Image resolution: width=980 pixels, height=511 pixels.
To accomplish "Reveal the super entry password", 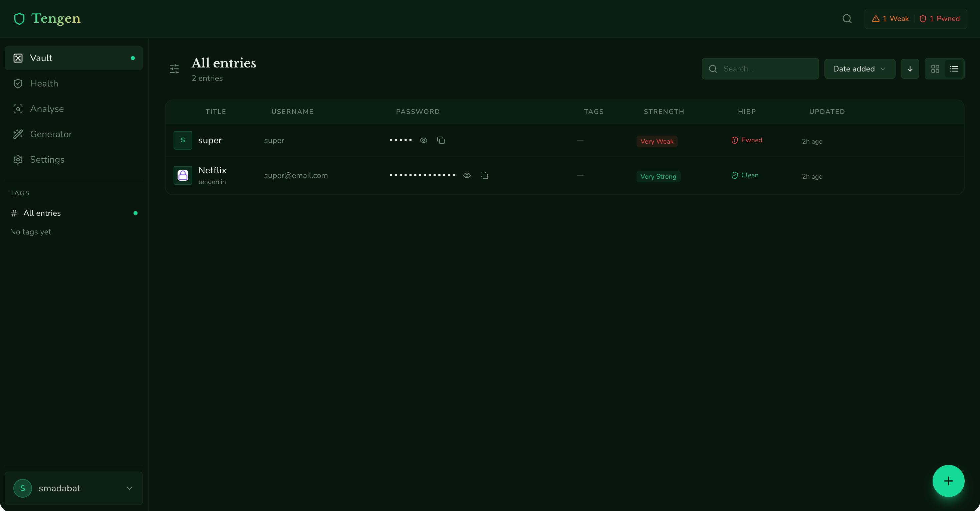I will pyautogui.click(x=424, y=141).
